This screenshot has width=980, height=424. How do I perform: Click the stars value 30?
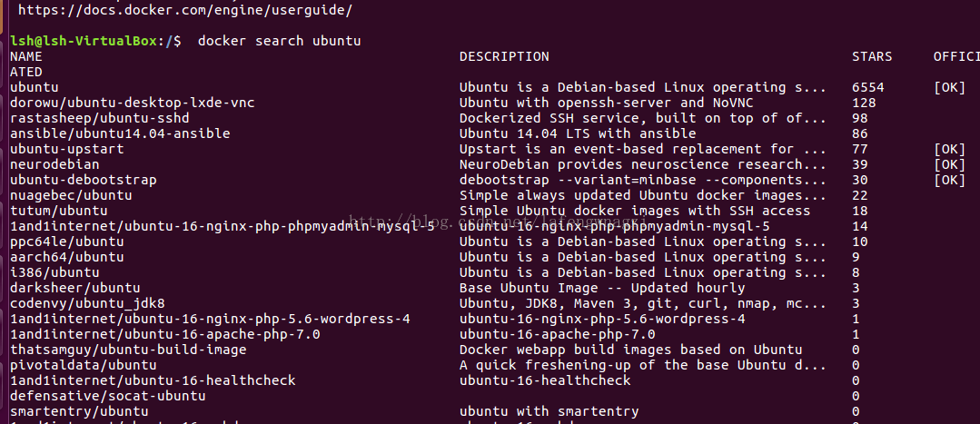pyautogui.click(x=860, y=180)
